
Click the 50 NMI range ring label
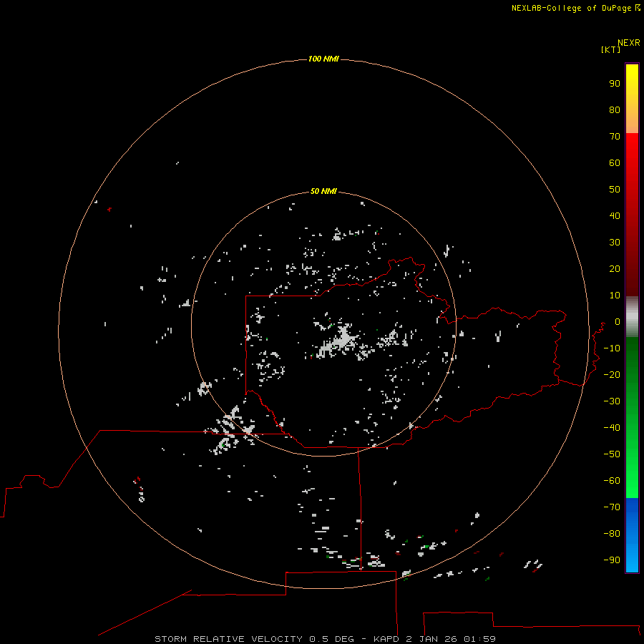(323, 191)
